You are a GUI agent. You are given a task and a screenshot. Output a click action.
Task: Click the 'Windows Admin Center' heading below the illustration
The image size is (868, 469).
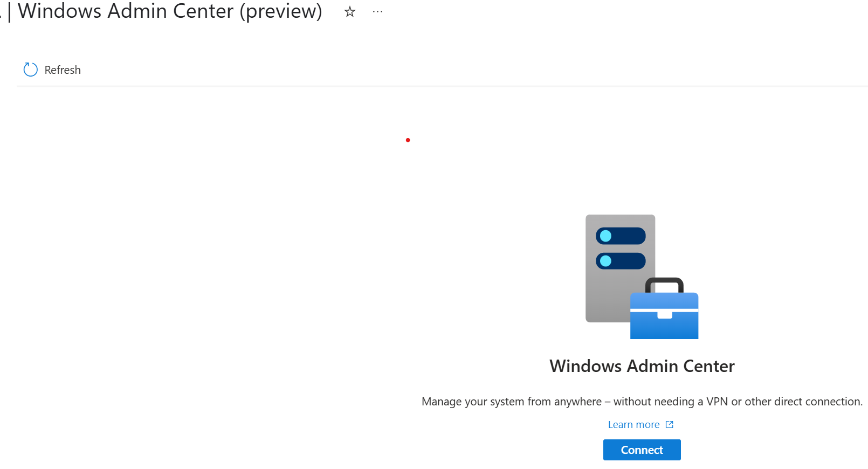642,366
